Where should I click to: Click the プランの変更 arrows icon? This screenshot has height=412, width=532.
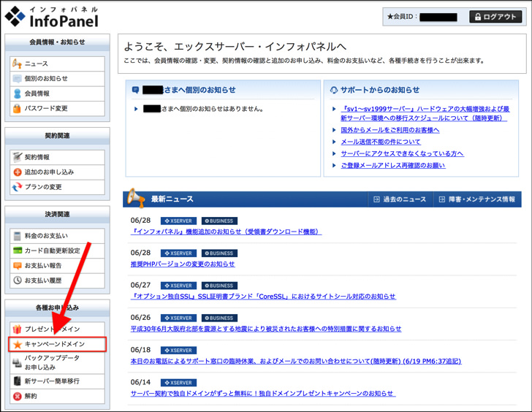tap(17, 187)
